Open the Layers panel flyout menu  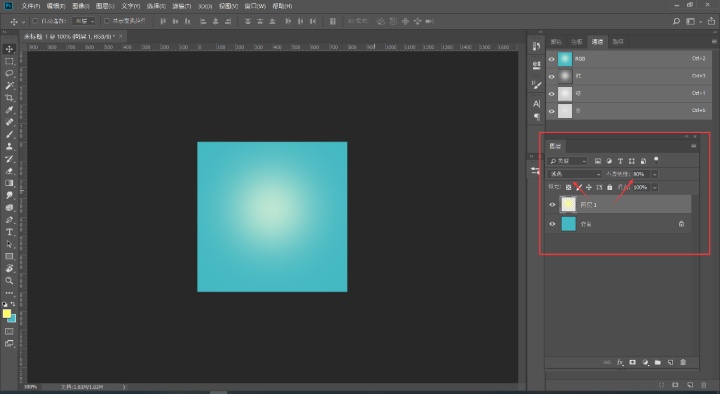tap(693, 146)
